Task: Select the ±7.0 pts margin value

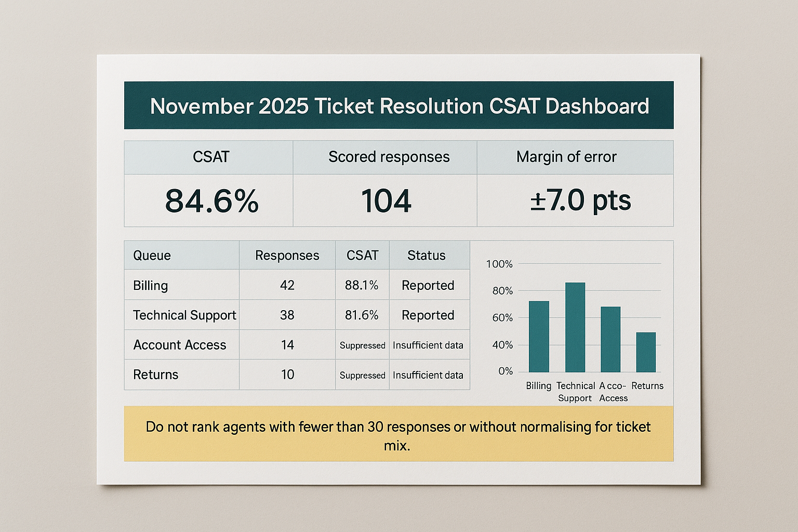Action: click(580, 201)
